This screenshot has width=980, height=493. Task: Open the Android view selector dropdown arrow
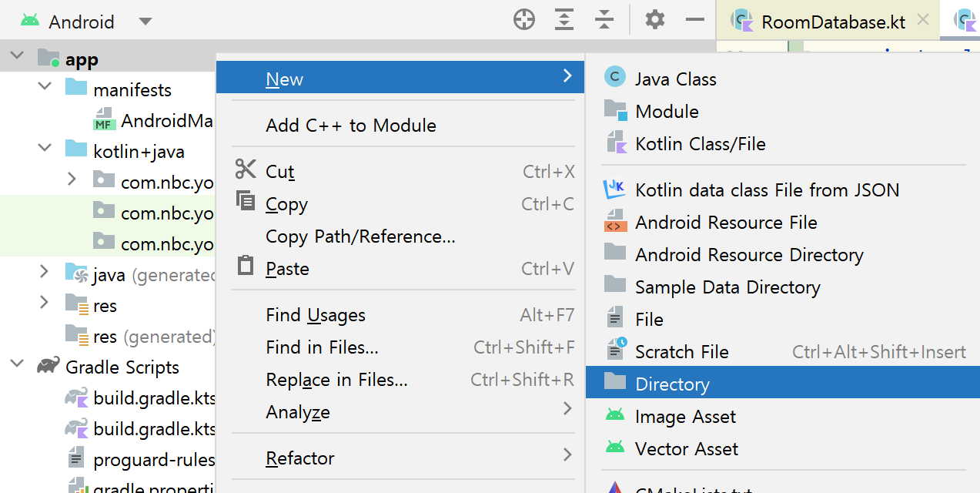145,22
